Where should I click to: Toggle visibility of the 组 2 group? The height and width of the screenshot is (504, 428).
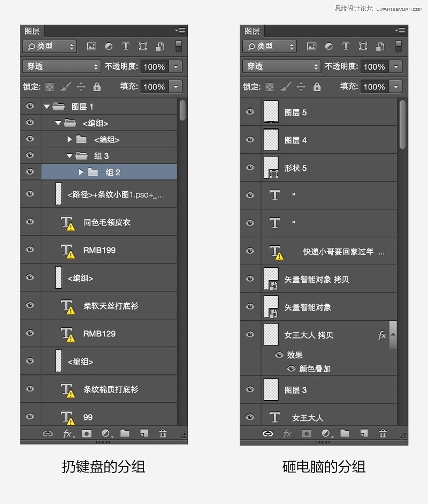tap(30, 172)
